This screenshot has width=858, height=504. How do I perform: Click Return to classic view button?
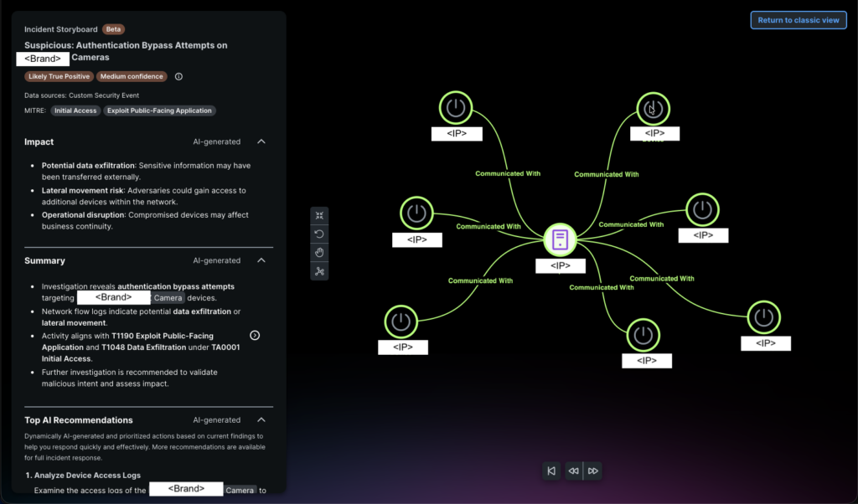[x=798, y=20]
